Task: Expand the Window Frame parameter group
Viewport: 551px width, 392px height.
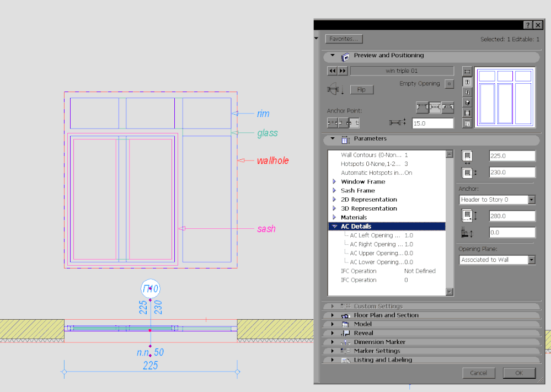Action: point(334,181)
